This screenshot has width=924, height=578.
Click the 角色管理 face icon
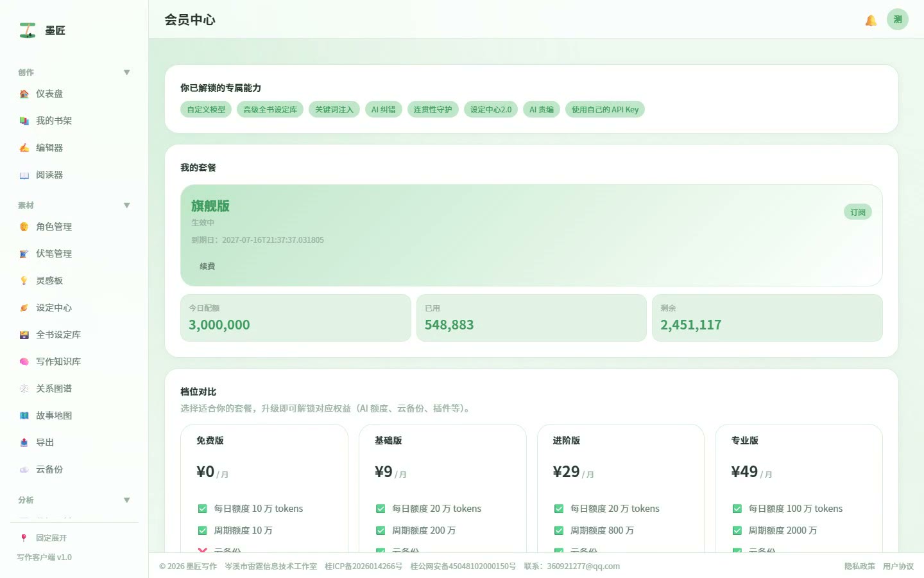(24, 227)
